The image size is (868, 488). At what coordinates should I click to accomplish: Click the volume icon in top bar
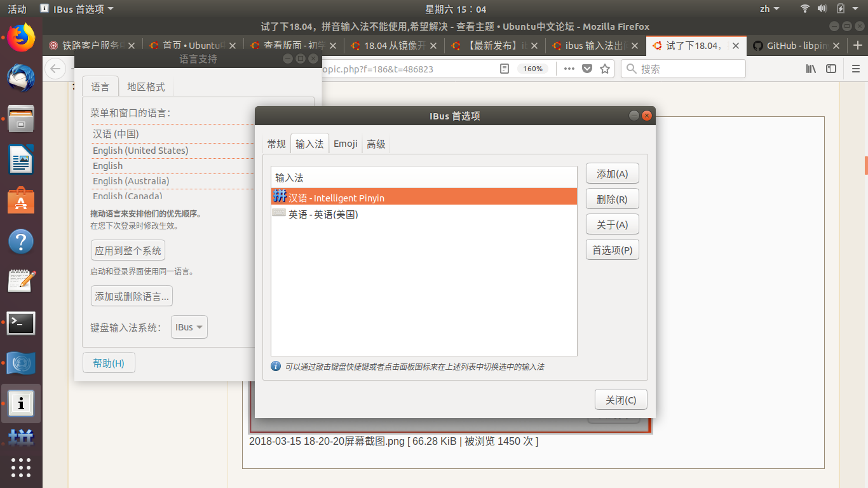pos(822,9)
